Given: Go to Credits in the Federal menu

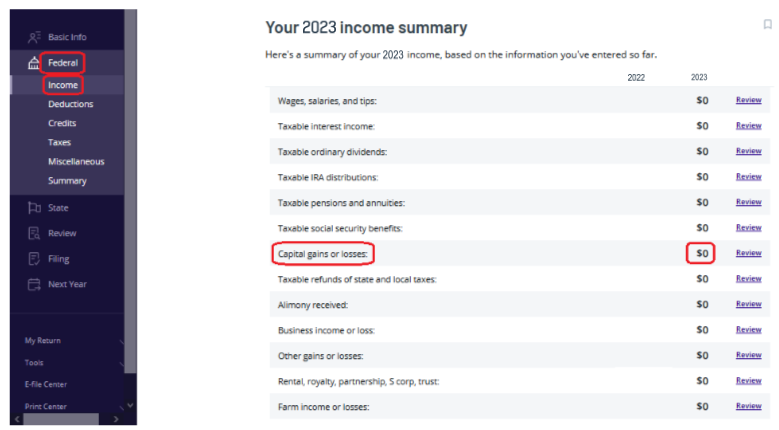Looking at the screenshot, I should 62,123.
